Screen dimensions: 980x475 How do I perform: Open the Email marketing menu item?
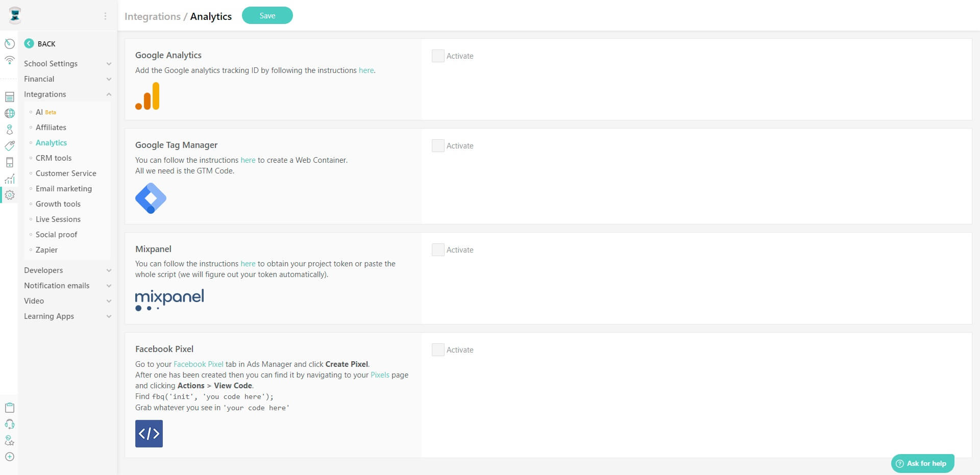coord(64,188)
